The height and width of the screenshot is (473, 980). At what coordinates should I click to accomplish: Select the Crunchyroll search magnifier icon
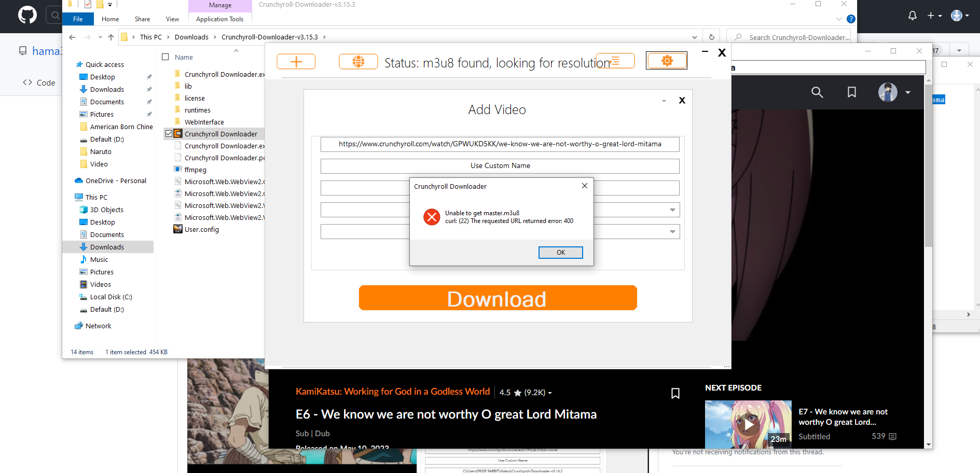(x=817, y=92)
